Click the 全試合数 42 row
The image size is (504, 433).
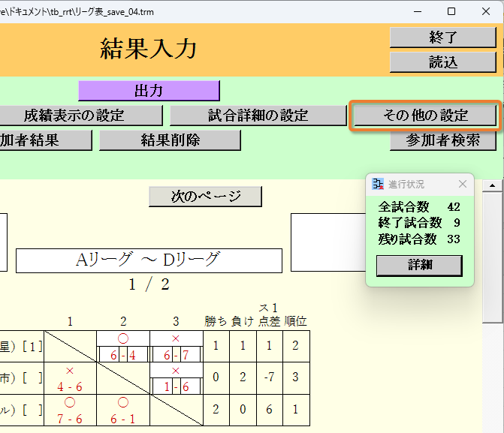pos(419,207)
